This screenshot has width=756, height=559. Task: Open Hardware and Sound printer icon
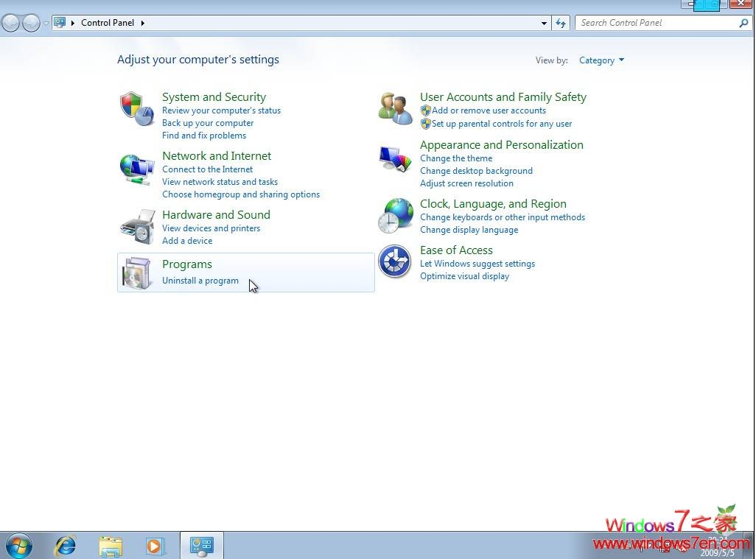137,226
